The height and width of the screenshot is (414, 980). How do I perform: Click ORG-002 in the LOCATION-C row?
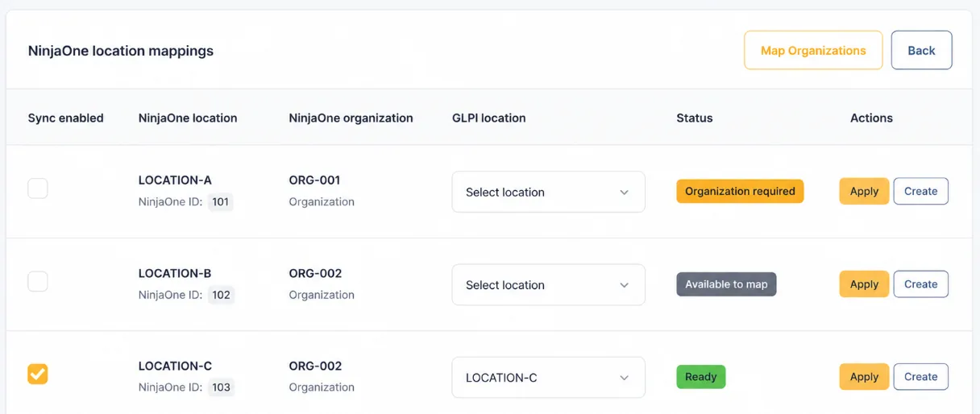(x=315, y=366)
